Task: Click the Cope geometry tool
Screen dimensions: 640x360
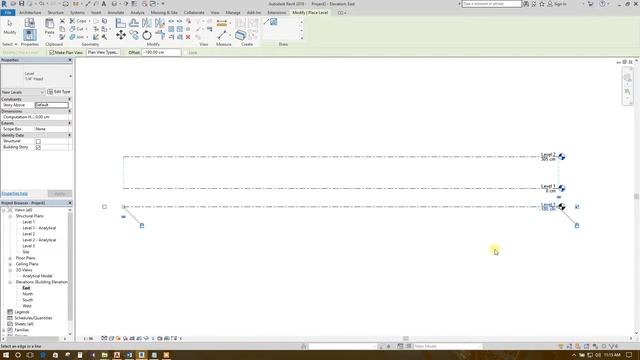Action: click(x=78, y=21)
